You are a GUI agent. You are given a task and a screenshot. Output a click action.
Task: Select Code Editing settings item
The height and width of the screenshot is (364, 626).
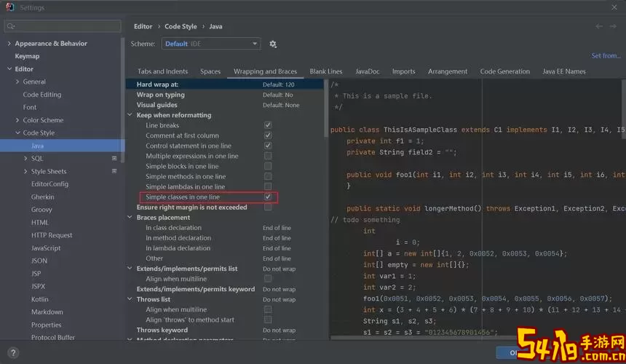pos(42,95)
